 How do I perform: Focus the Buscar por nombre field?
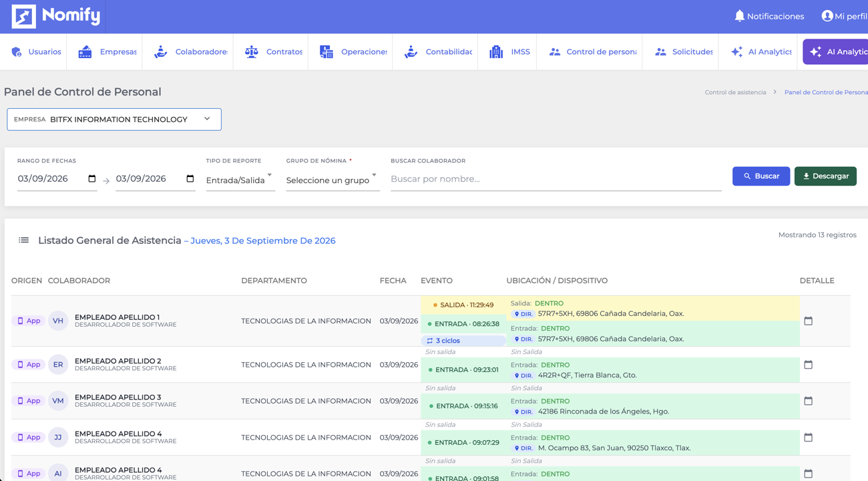pyautogui.click(x=556, y=179)
